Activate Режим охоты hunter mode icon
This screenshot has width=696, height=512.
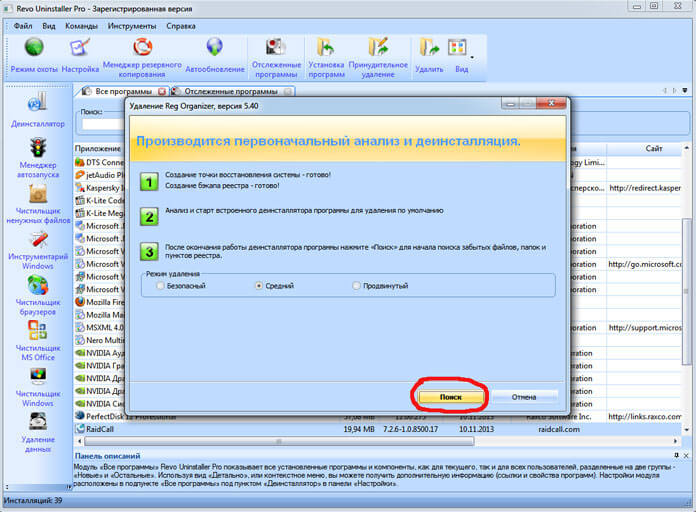point(34,47)
